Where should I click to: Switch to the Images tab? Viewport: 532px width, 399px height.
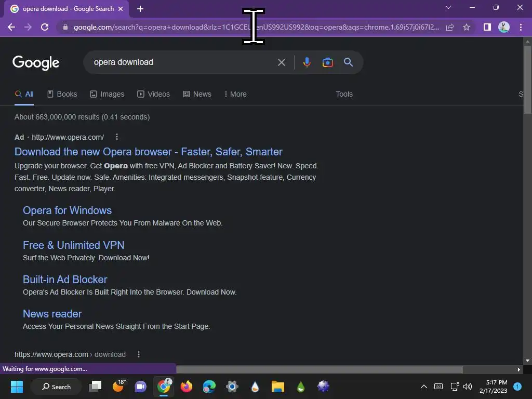(x=107, y=95)
